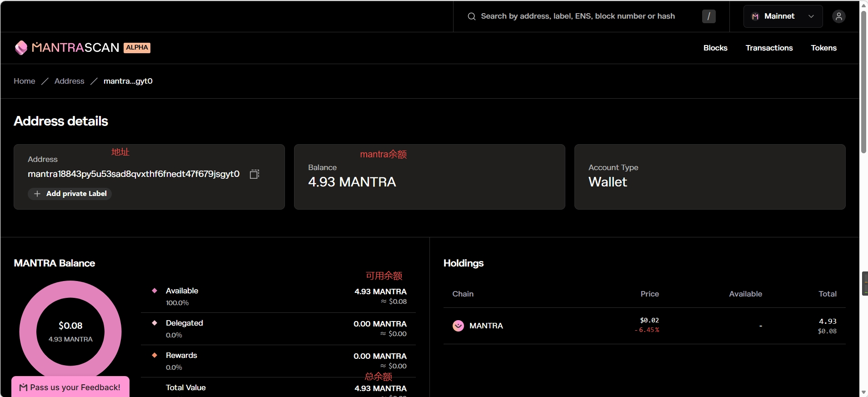Click the MANTRASCAN wordmark

coord(75,48)
